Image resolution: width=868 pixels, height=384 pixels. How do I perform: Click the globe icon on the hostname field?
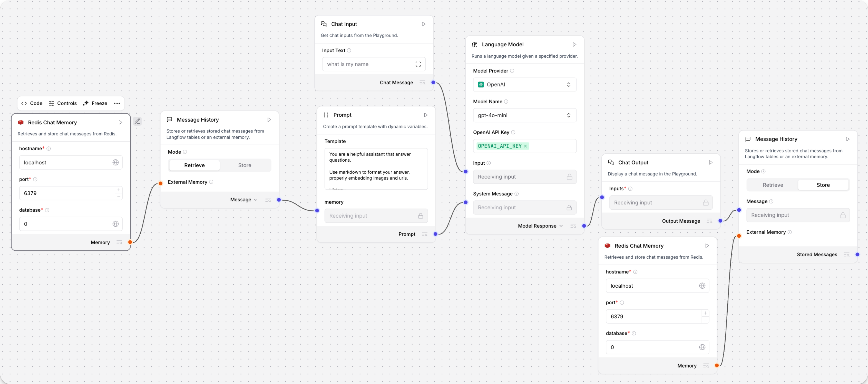[116, 162]
